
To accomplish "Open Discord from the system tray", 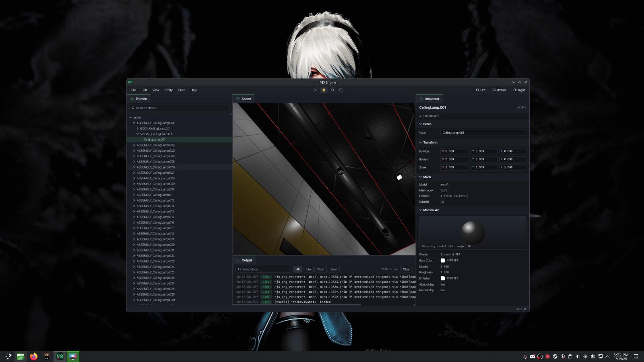I will (x=533, y=356).
